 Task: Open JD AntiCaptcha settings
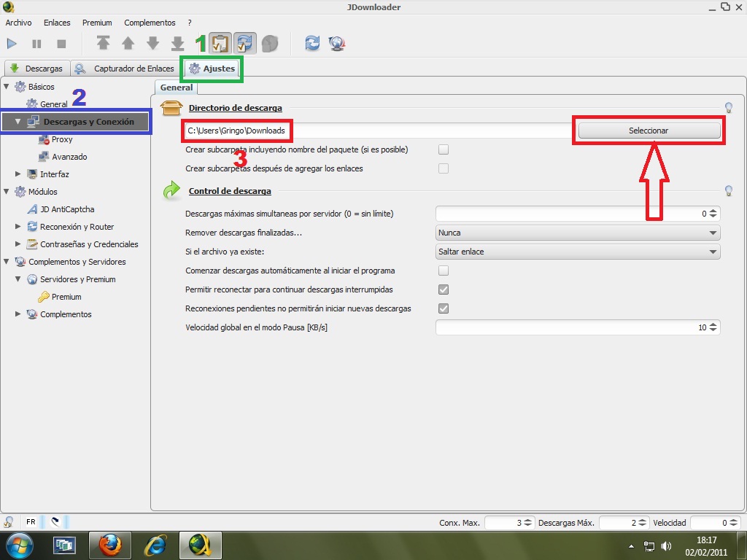[x=61, y=209]
